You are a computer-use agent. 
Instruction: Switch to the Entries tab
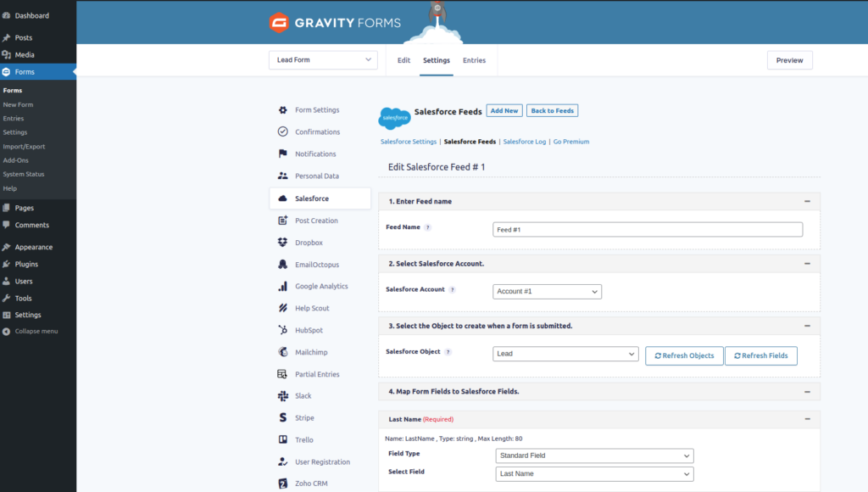pos(474,60)
